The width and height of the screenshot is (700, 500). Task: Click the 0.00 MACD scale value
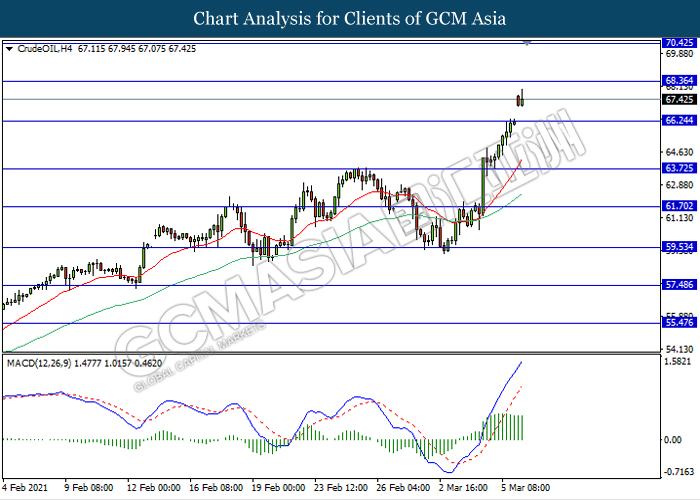point(673,440)
